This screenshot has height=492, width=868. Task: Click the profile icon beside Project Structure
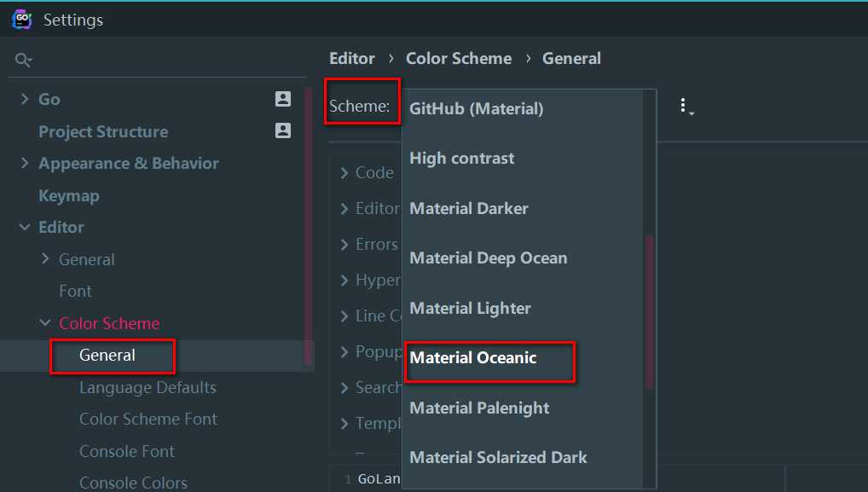pos(283,130)
